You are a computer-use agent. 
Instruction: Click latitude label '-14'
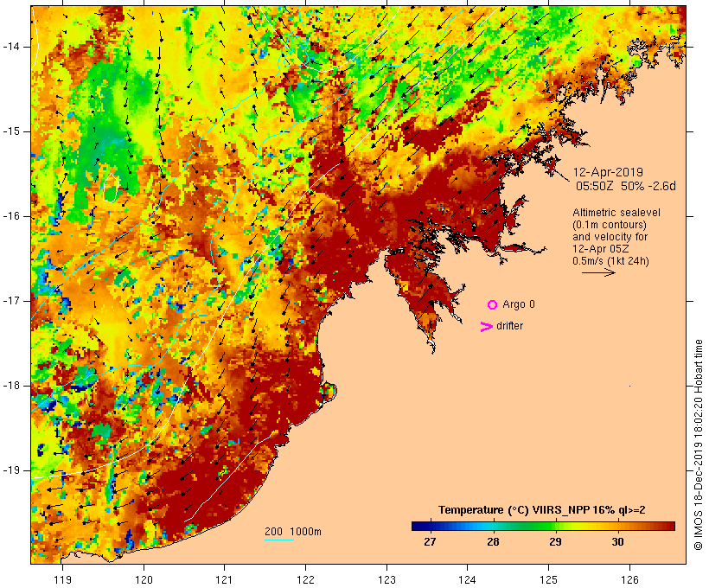point(11,47)
